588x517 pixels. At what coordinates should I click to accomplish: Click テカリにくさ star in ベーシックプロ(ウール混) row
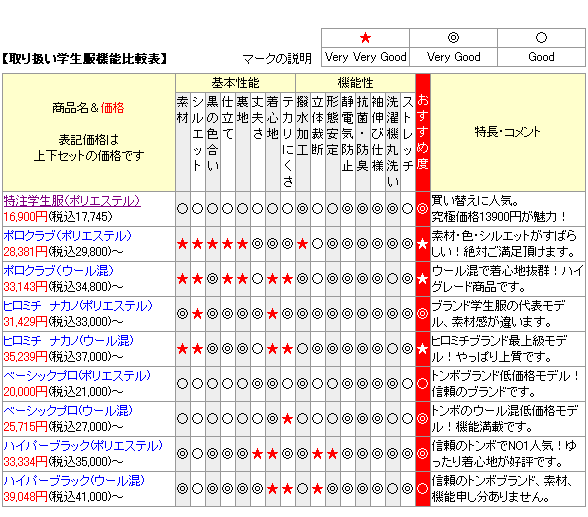[x=288, y=419]
